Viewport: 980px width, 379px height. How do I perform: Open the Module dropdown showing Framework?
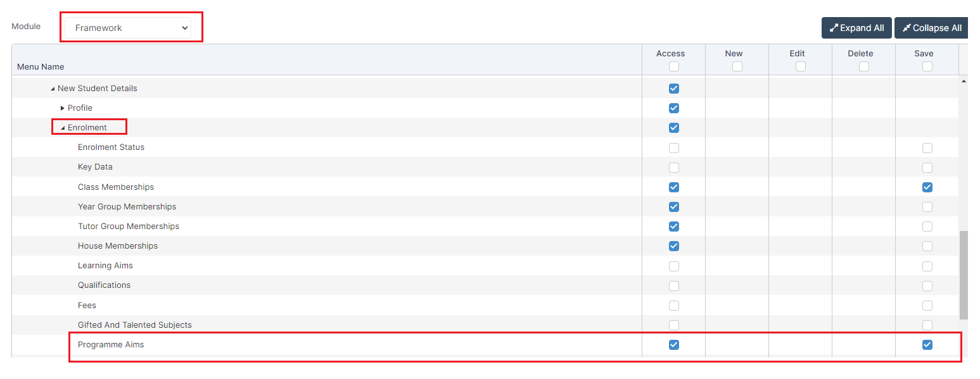click(x=127, y=28)
